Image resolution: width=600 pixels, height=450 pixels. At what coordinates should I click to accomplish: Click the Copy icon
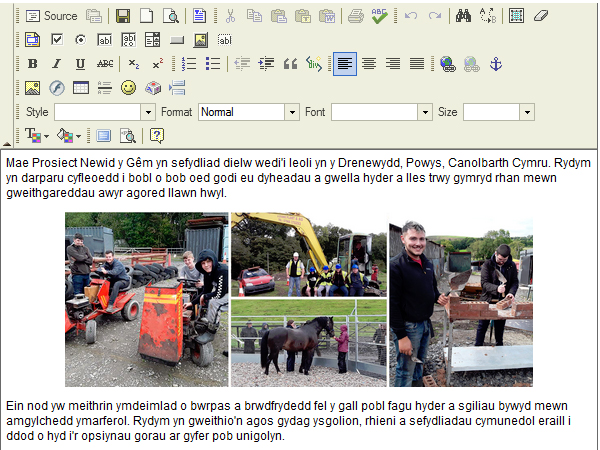coord(254,16)
